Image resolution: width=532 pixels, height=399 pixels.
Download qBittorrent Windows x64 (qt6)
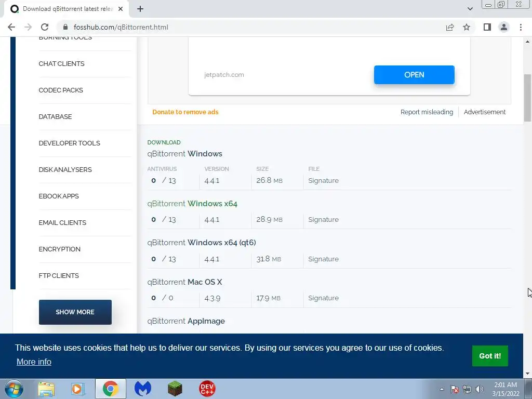point(202,243)
